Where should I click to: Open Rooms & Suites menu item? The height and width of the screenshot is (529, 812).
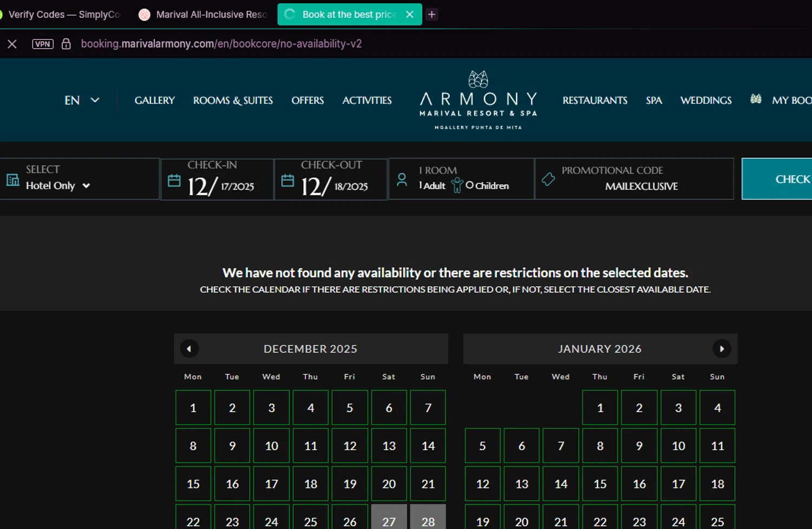point(233,100)
